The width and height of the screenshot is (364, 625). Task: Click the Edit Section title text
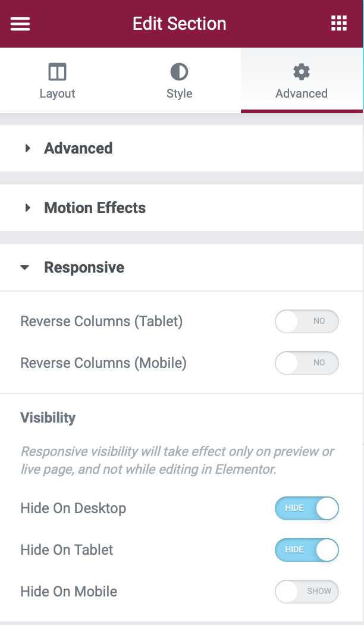point(179,24)
